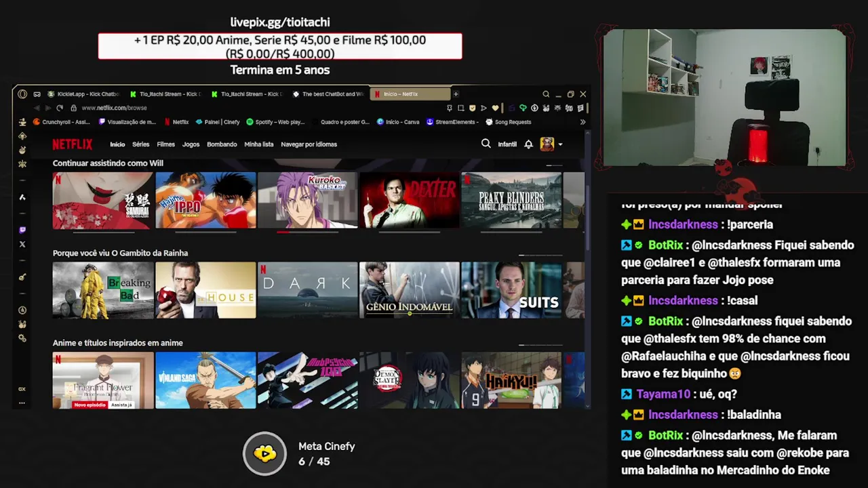Open Navegar por idiomas
The image size is (868, 488).
309,144
